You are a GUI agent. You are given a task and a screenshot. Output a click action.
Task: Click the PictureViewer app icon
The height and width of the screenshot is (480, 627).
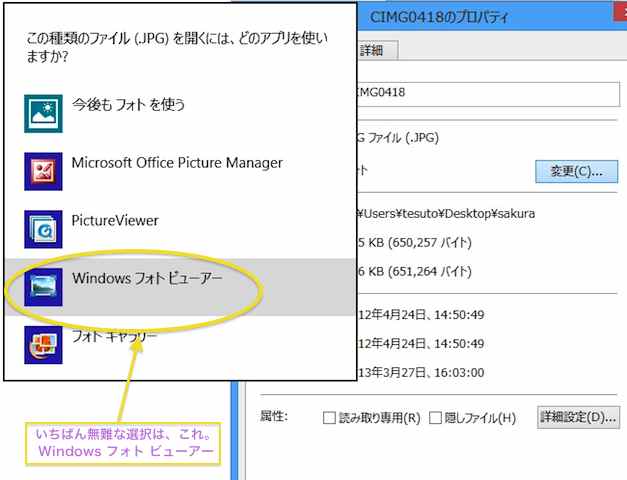[43, 229]
